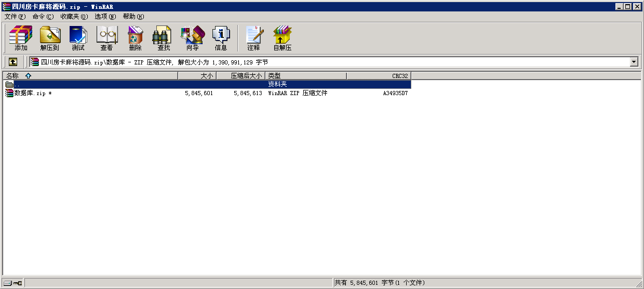Click the 自解压 (SFX) toolbar icon
This screenshot has width=644, height=289.
click(282, 38)
